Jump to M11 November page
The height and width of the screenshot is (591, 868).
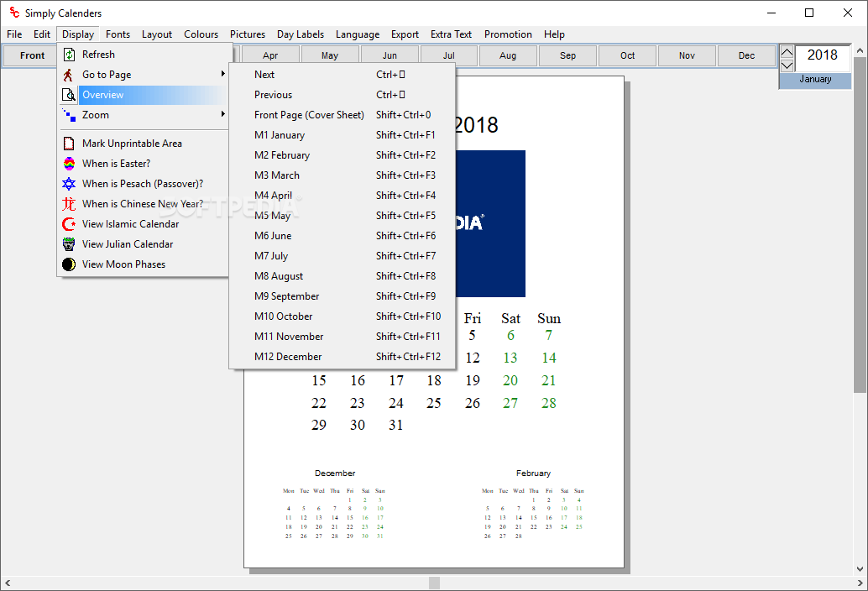pos(342,337)
